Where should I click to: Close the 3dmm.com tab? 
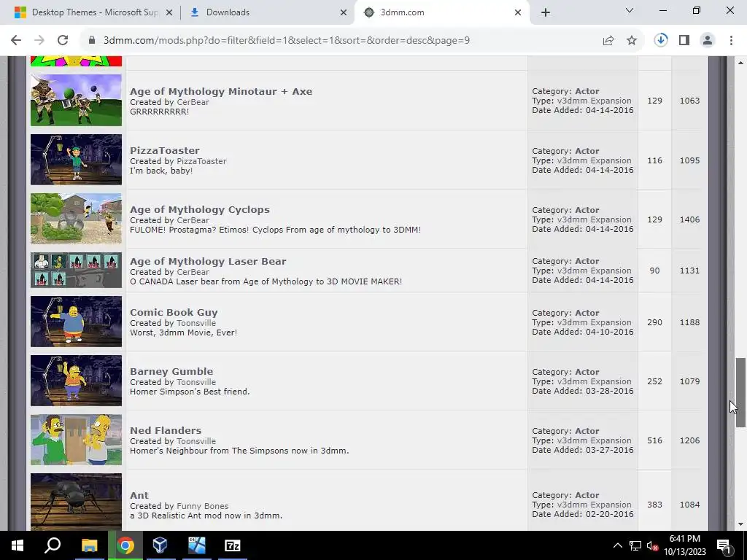click(518, 13)
